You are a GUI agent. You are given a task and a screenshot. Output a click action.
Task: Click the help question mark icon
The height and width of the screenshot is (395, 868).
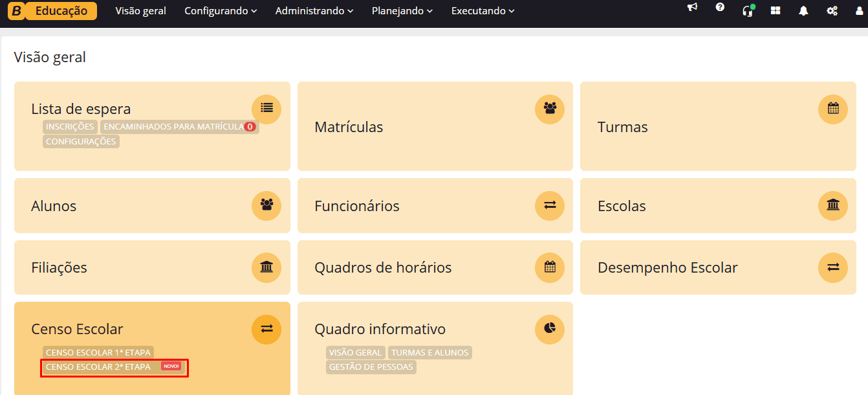click(720, 10)
